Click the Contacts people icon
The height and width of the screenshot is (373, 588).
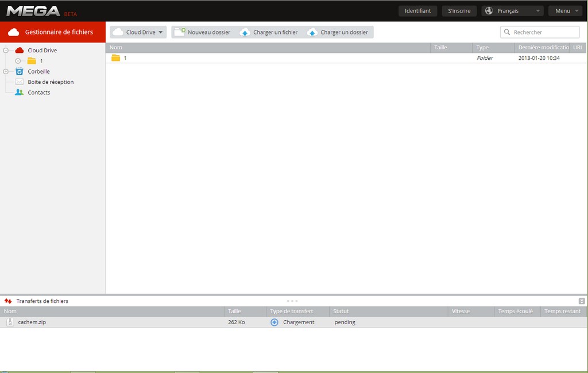click(x=19, y=93)
